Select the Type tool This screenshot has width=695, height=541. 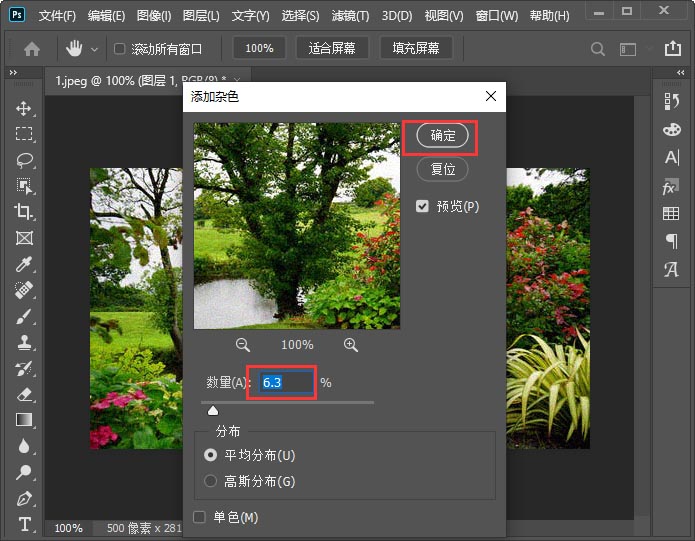pyautogui.click(x=24, y=524)
